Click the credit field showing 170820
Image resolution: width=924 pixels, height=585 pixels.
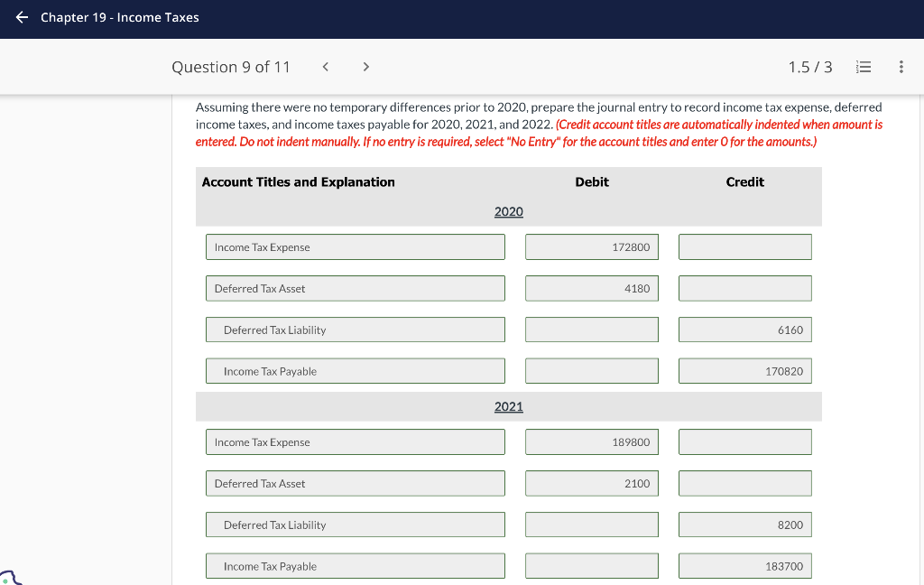744,370
